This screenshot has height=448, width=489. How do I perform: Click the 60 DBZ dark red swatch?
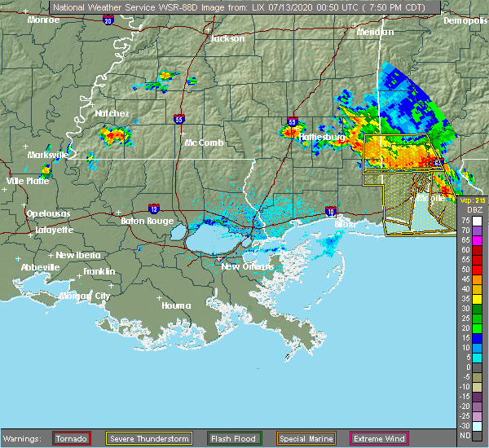477,250
